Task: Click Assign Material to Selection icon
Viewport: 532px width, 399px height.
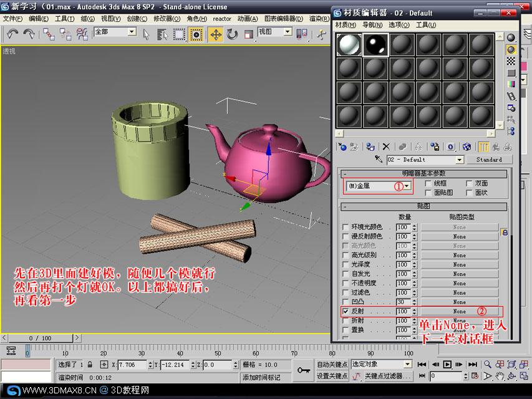Action: click(x=370, y=147)
